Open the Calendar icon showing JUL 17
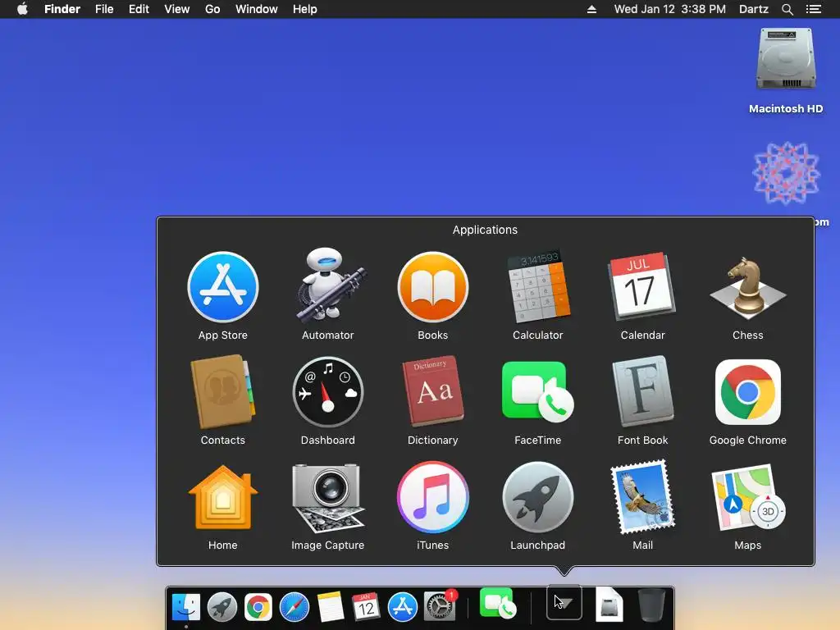 pos(642,286)
